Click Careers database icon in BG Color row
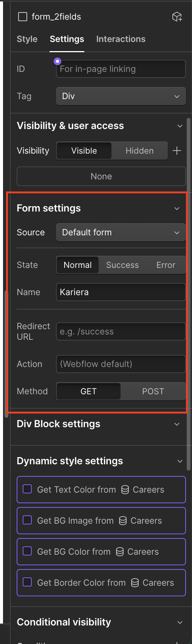192x644 pixels. [x=120, y=552]
